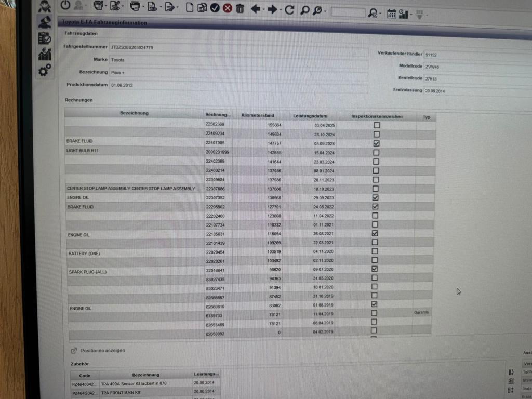This screenshot has height=399, width=532.
Task: Check inspection box for LIGHT BULB H11 row
Action: pyautogui.click(x=376, y=153)
